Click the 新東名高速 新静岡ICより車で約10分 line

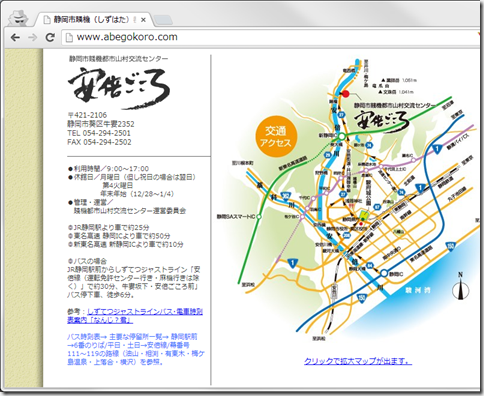point(126,244)
